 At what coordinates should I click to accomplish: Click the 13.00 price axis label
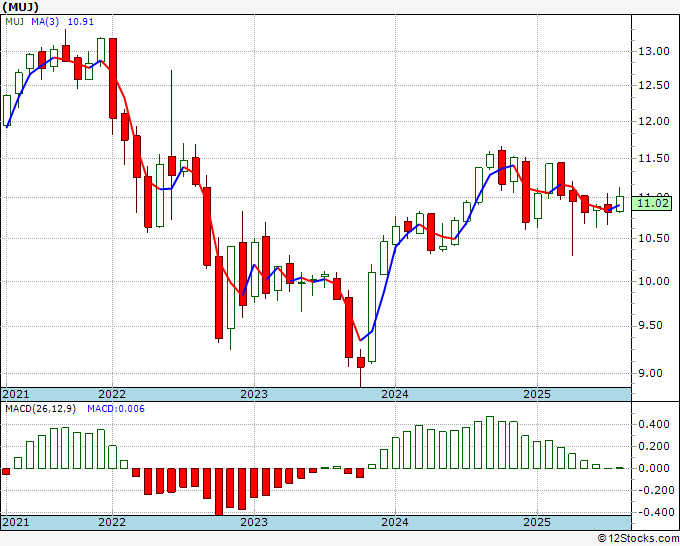click(x=654, y=51)
